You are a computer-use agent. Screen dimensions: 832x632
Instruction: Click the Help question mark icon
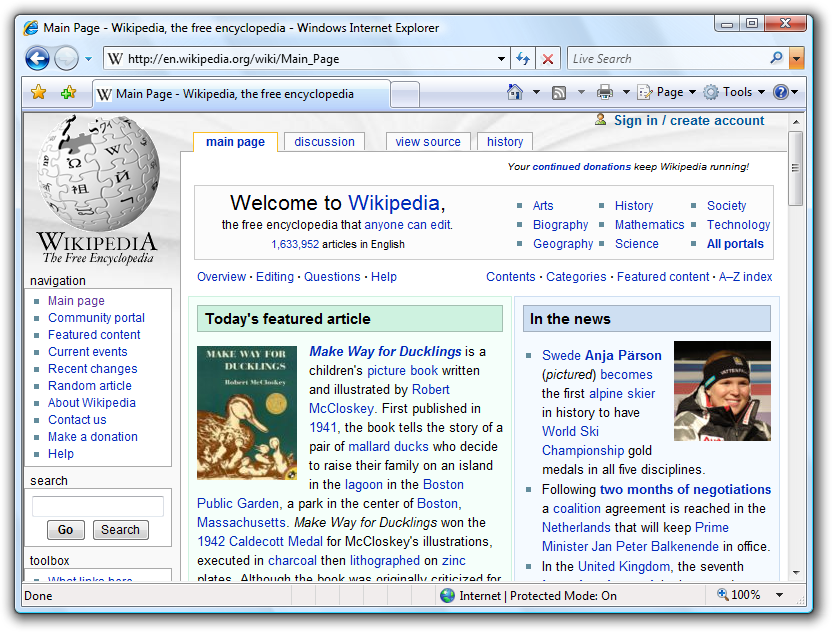(781, 92)
